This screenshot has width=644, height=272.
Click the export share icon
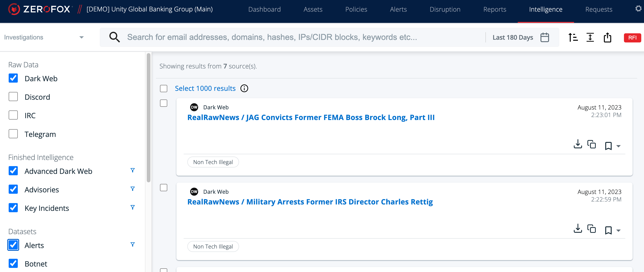tap(607, 37)
